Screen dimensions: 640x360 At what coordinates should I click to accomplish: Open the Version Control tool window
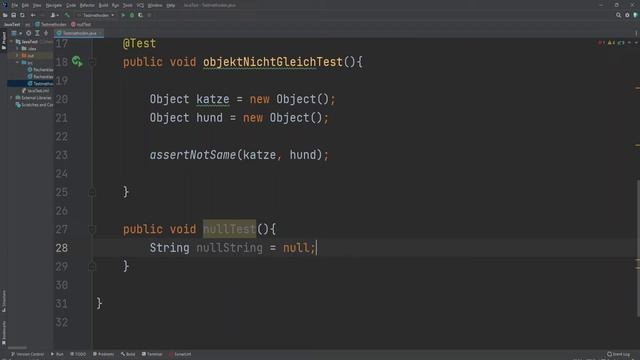coord(27,354)
